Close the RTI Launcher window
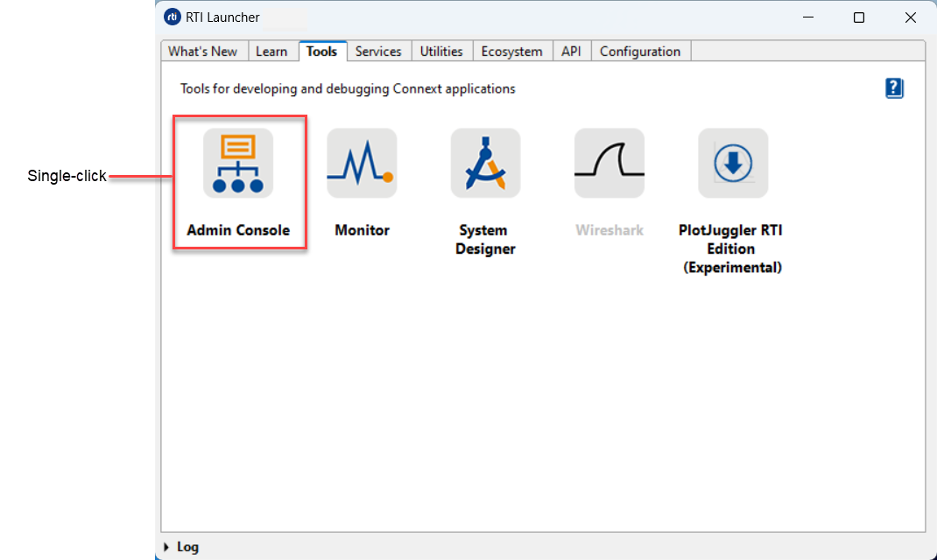Viewport: 937px width, 560px height. click(x=910, y=17)
